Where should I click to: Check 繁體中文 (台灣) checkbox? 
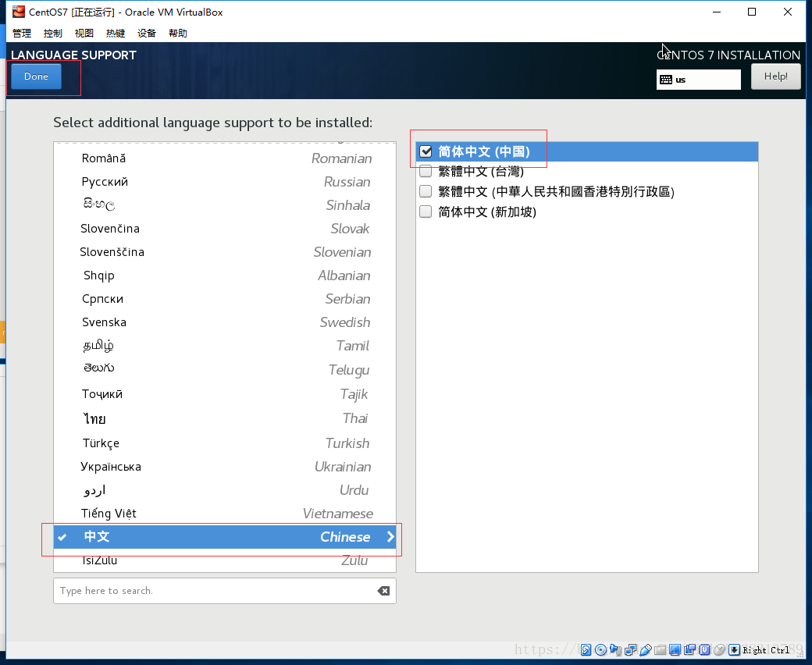click(426, 171)
